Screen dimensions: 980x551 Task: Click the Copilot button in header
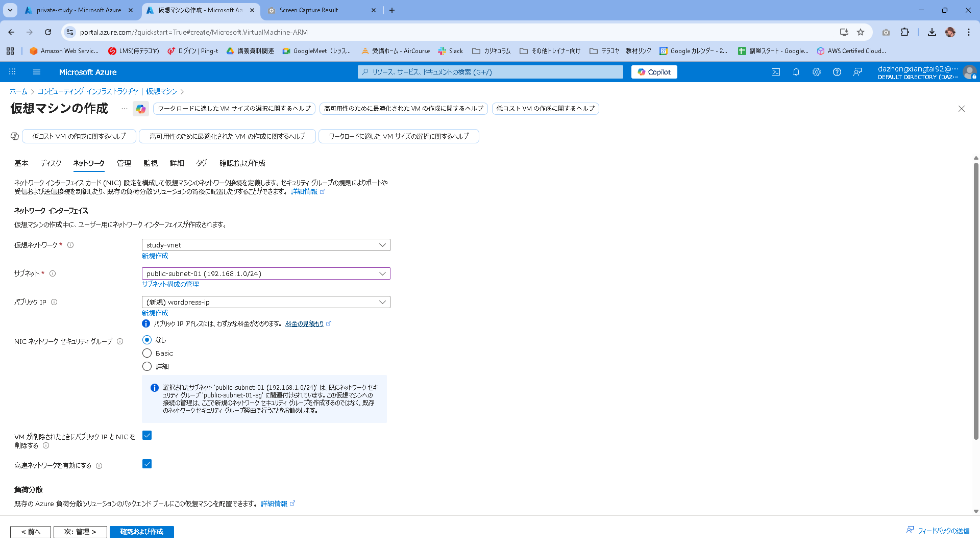click(654, 72)
